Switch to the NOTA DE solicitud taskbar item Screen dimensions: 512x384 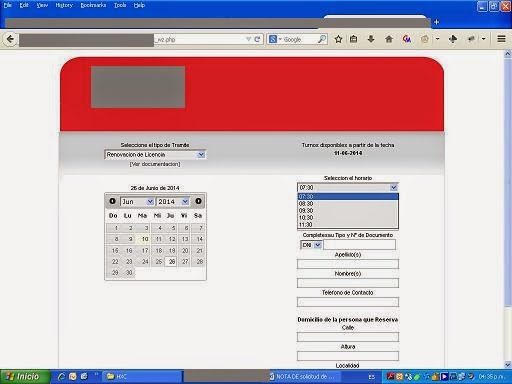[304, 377]
